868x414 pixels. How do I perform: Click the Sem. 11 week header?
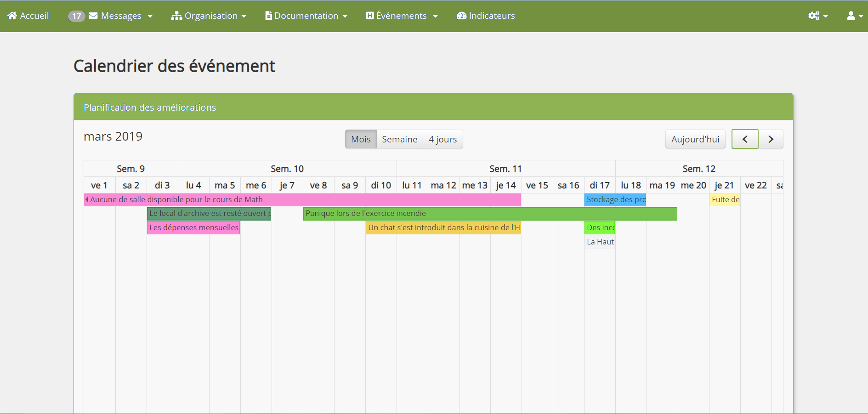(x=505, y=169)
